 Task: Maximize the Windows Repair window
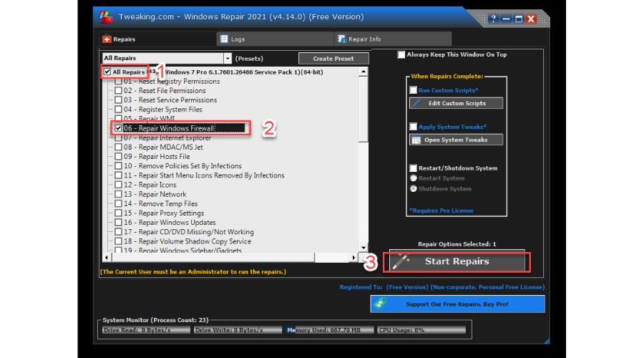(x=518, y=19)
